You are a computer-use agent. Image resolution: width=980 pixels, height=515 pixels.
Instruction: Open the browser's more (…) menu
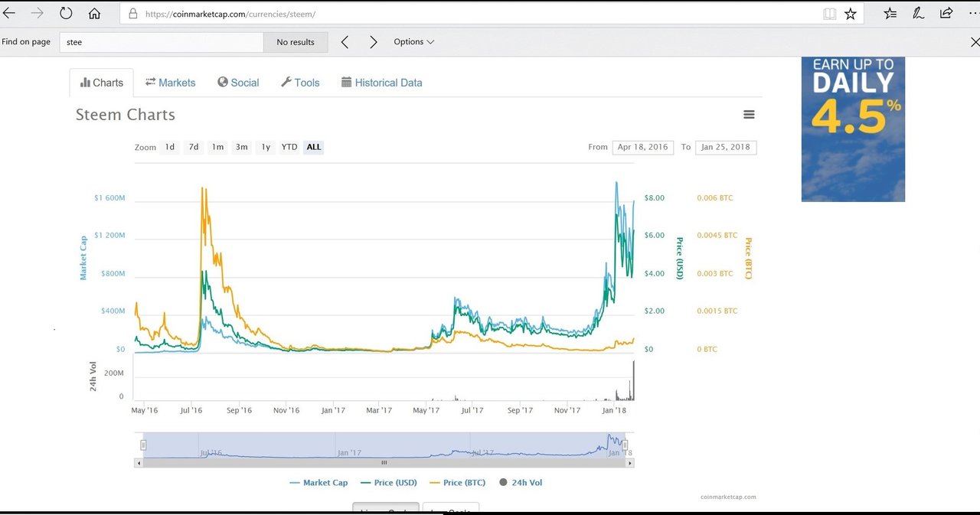coord(974,14)
